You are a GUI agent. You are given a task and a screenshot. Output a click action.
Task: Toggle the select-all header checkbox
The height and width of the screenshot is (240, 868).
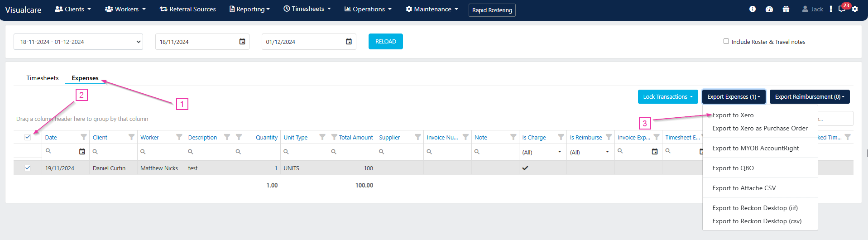click(x=28, y=137)
